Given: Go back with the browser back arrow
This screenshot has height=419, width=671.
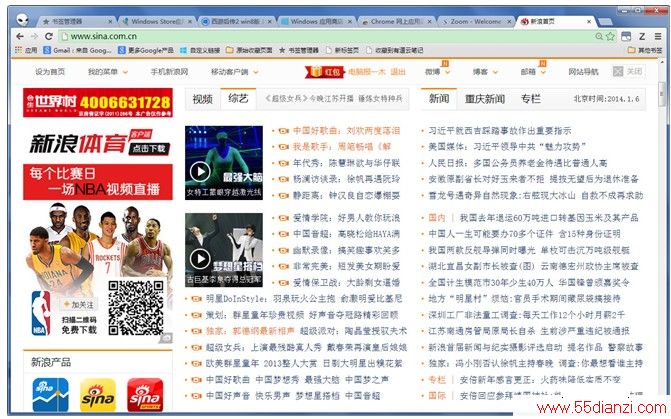Looking at the screenshot, I should [20, 36].
